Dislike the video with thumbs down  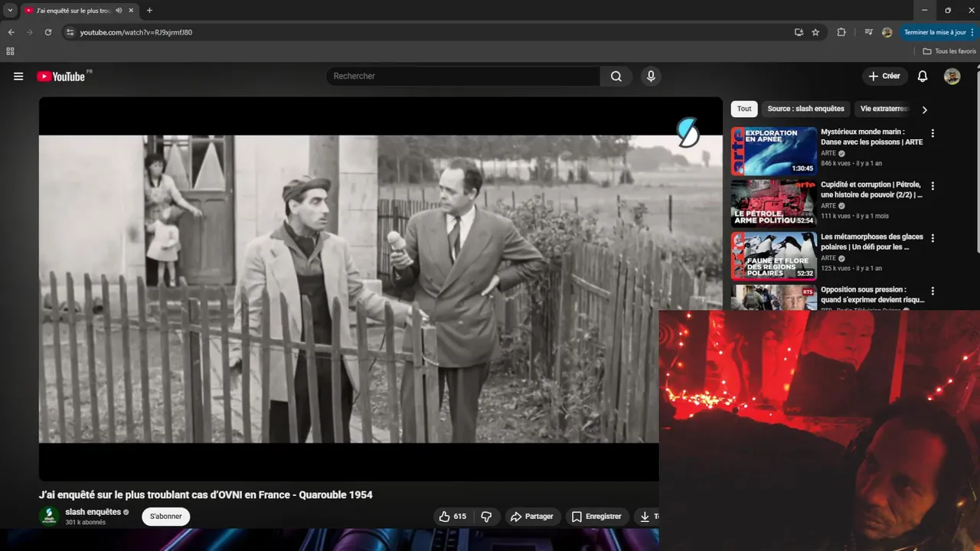click(x=486, y=517)
